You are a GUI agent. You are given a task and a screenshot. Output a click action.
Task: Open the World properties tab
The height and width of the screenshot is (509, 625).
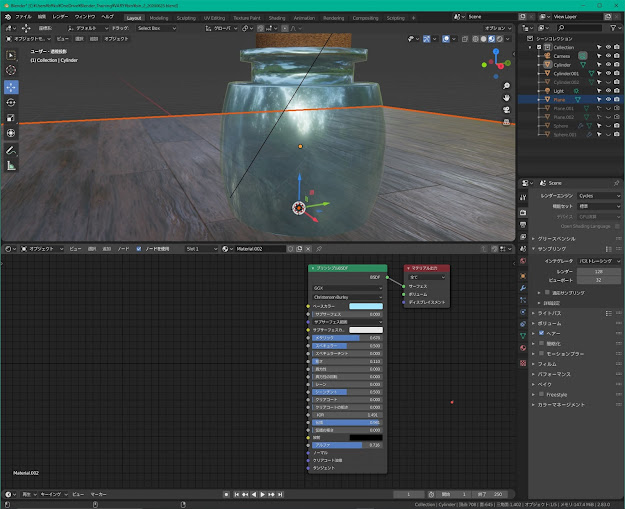tap(523, 261)
